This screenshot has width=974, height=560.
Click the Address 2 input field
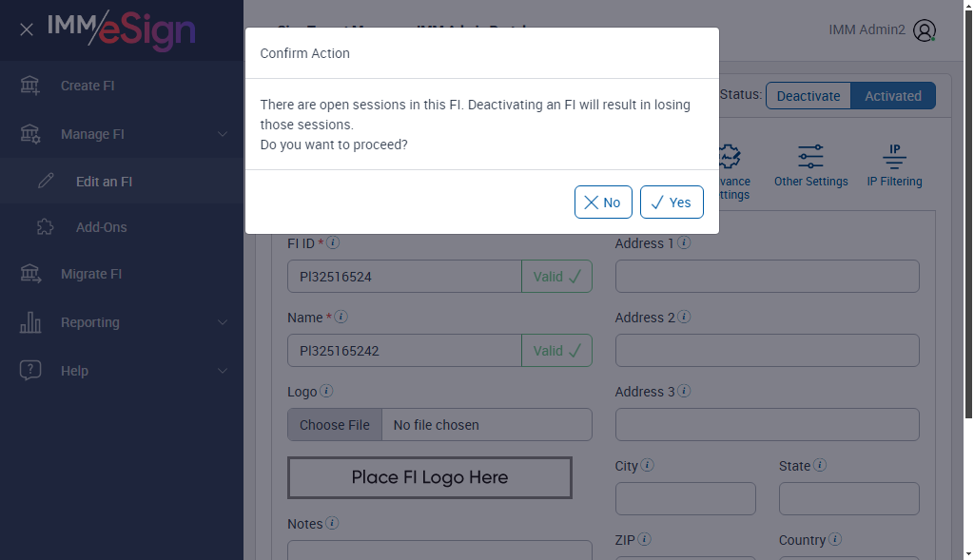(767, 350)
